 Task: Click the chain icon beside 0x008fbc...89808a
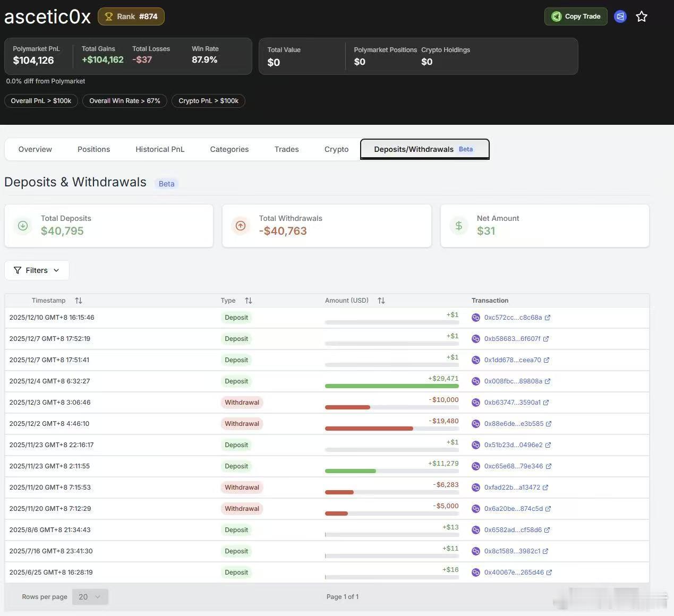(476, 381)
